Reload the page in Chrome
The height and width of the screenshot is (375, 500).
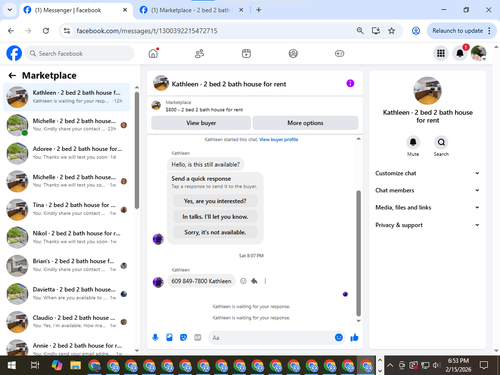46,31
